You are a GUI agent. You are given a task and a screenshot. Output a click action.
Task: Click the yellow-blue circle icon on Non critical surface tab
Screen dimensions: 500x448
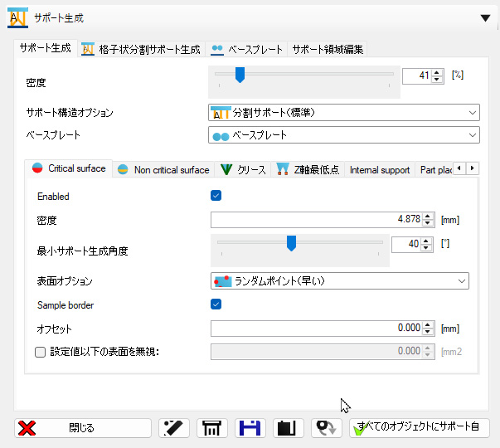pyautogui.click(x=123, y=169)
